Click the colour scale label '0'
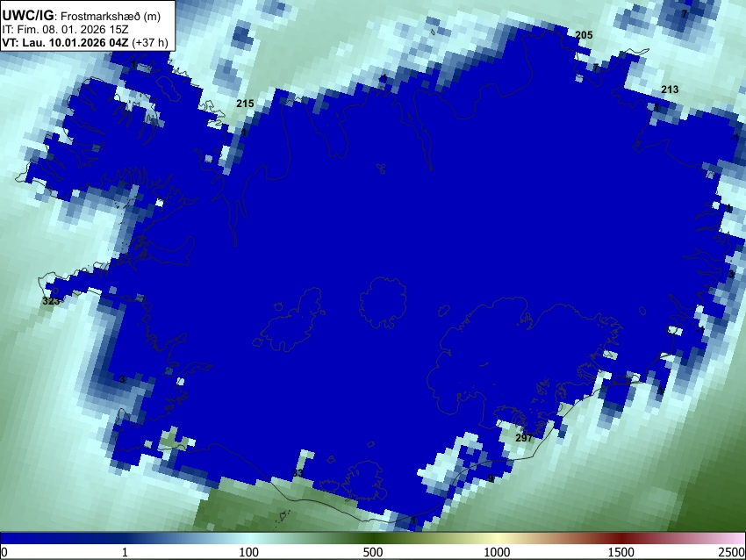The width and height of the screenshot is (746, 560). 4,552
